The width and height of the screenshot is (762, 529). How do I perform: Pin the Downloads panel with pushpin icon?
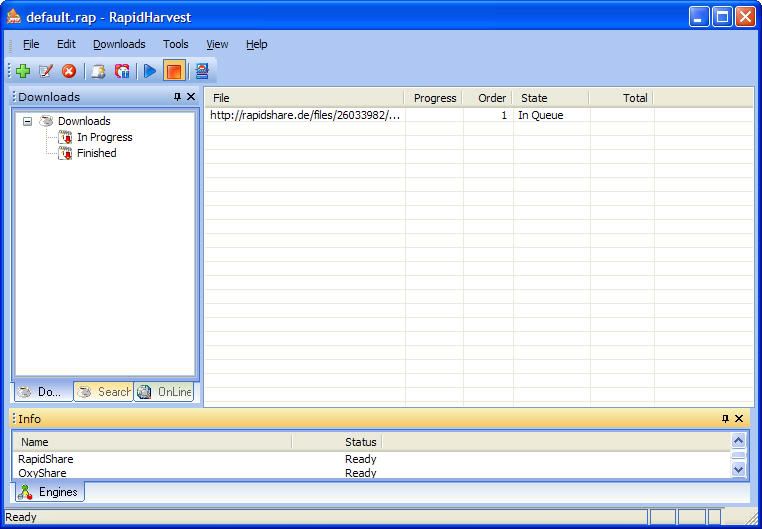coord(177,97)
